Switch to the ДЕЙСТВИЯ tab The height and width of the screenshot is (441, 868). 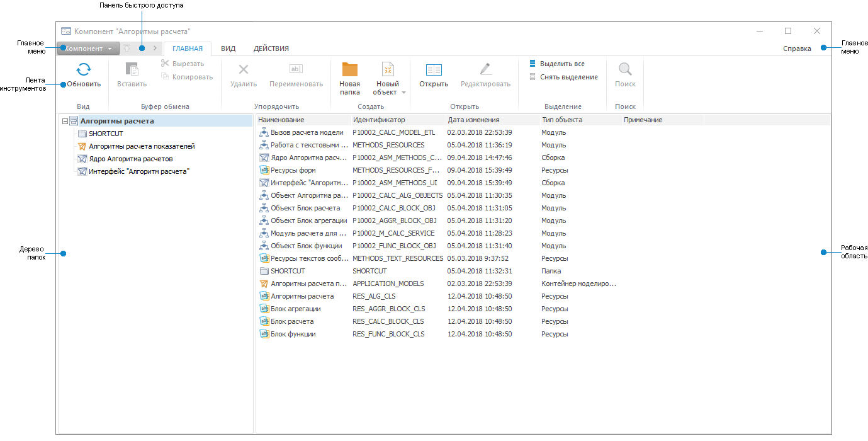pos(271,48)
